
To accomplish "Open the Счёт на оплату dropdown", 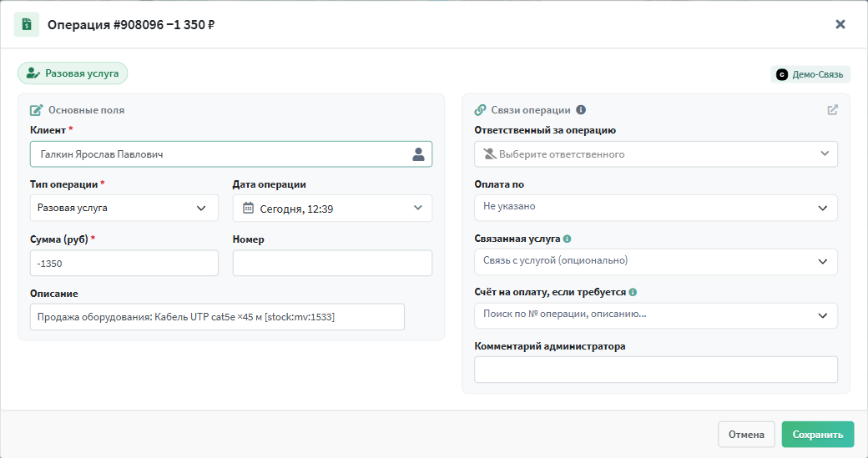I will point(656,315).
